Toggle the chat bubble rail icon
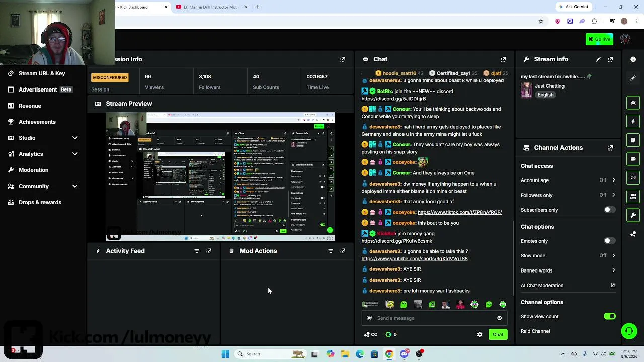The height and width of the screenshot is (362, 644). pos(633,159)
